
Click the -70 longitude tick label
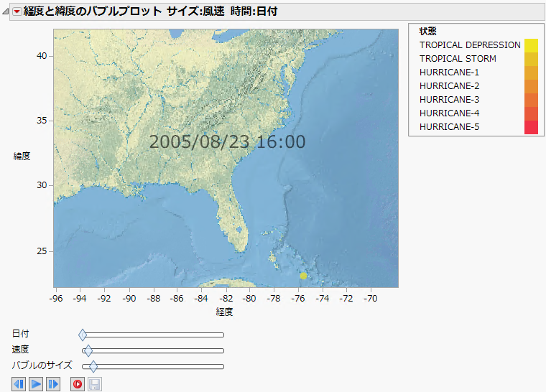point(371,299)
